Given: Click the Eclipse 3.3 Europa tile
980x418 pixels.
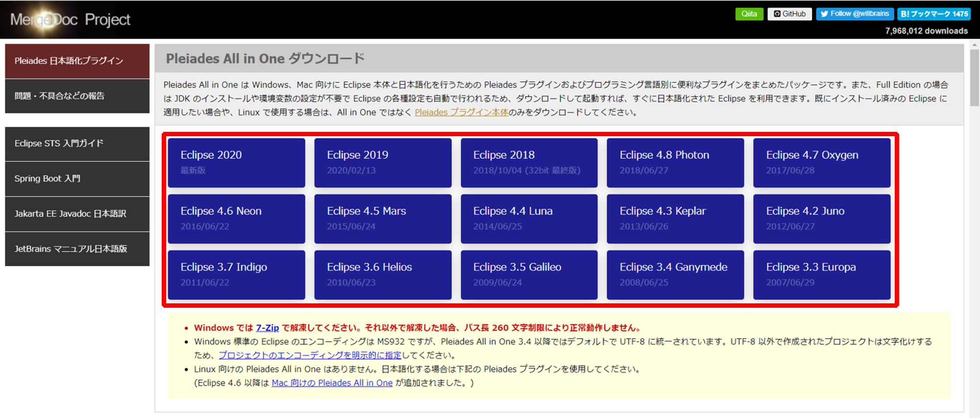Looking at the screenshot, I should [822, 275].
